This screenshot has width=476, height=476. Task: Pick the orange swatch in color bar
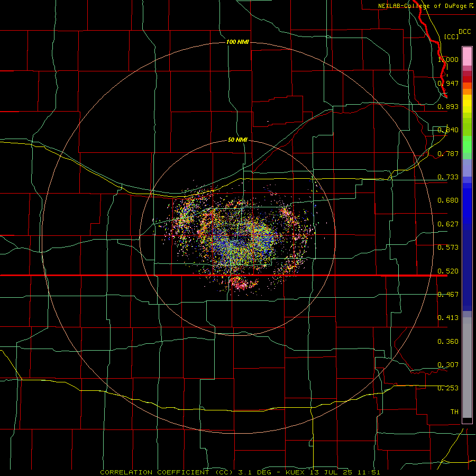(x=467, y=91)
